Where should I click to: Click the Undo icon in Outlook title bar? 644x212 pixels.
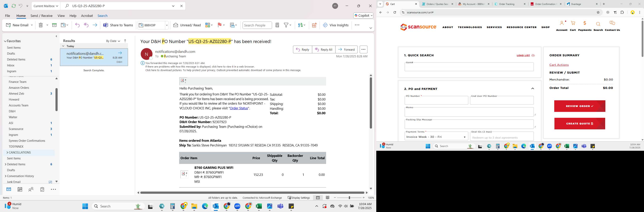[21, 6]
